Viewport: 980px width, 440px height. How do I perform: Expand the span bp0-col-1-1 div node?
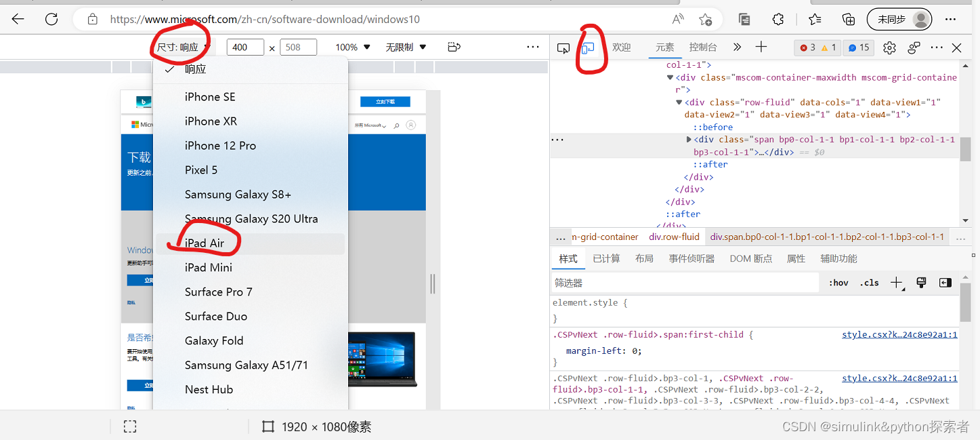[x=689, y=140]
